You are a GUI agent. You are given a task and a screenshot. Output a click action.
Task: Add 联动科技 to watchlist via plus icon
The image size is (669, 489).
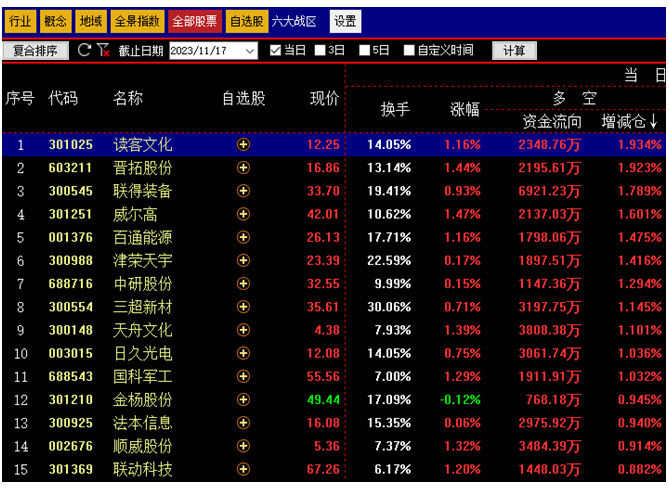pos(243,469)
